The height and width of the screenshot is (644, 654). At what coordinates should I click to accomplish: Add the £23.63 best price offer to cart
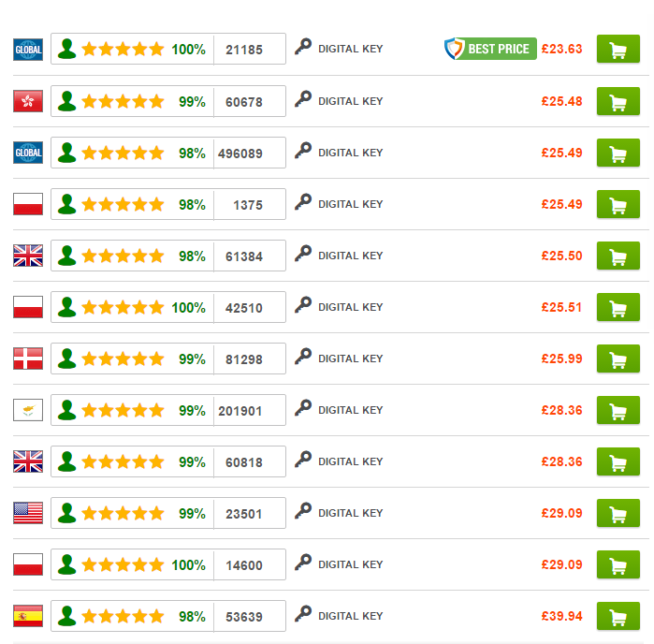point(618,50)
